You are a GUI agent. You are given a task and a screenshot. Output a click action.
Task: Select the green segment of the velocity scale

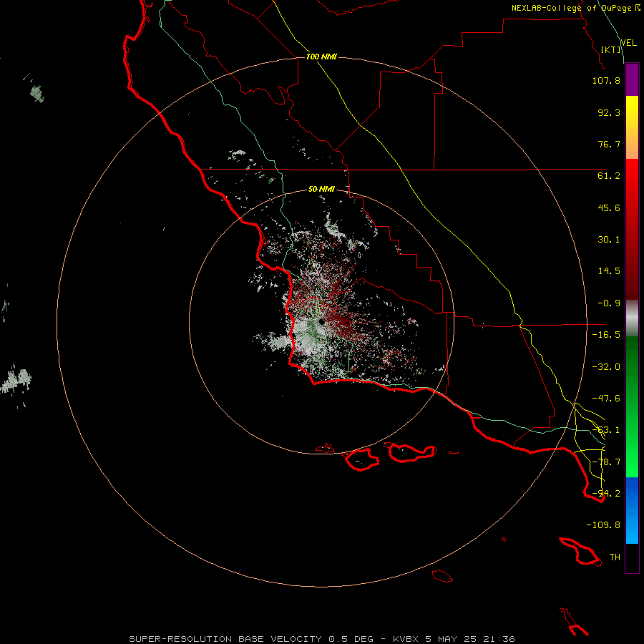click(x=632, y=406)
